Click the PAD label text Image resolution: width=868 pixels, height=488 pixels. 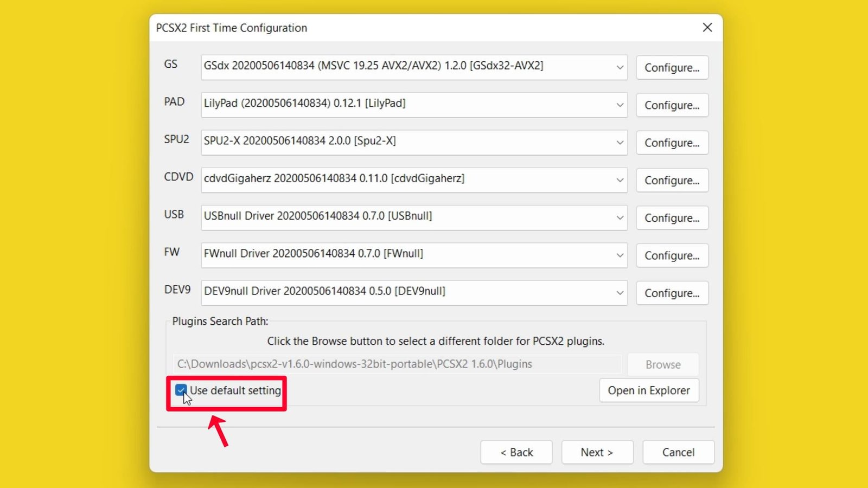coord(174,101)
